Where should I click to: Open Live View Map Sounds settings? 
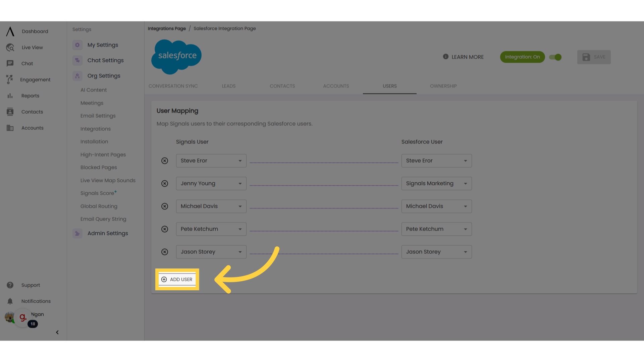coord(108,180)
